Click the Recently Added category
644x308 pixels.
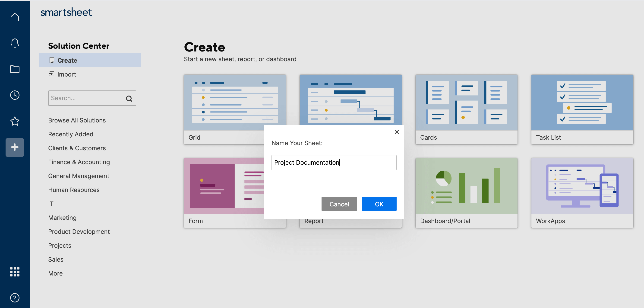(x=71, y=134)
